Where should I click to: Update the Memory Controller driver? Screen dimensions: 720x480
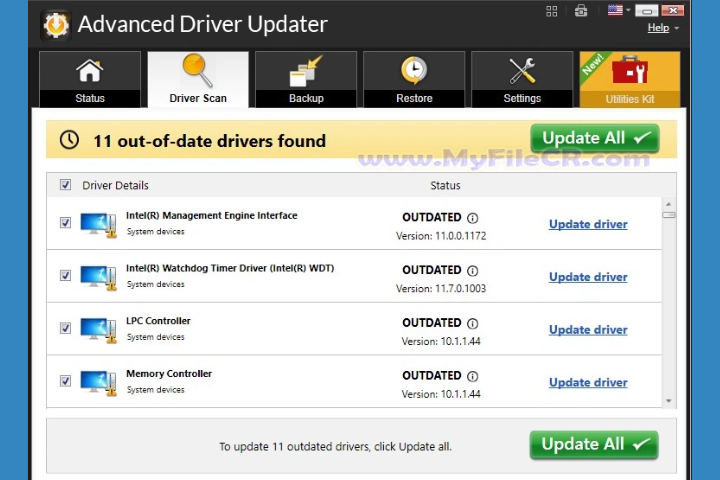coord(588,383)
